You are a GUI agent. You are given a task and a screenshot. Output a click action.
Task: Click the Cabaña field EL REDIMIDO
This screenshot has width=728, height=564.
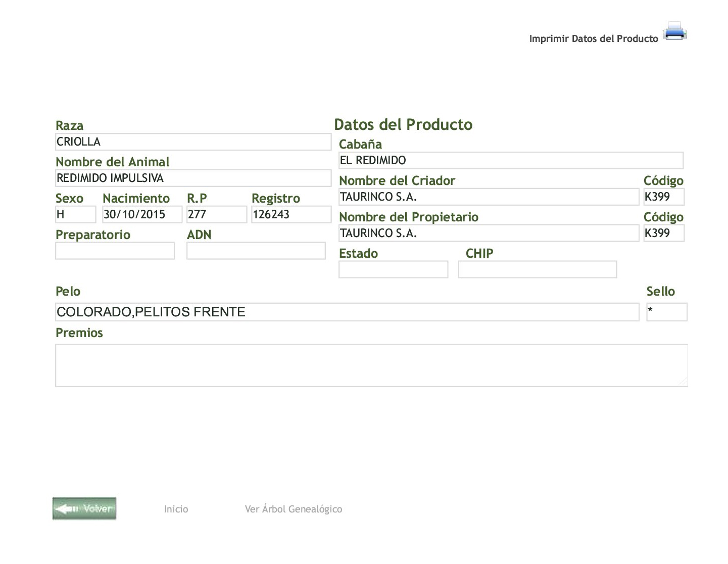point(511,161)
